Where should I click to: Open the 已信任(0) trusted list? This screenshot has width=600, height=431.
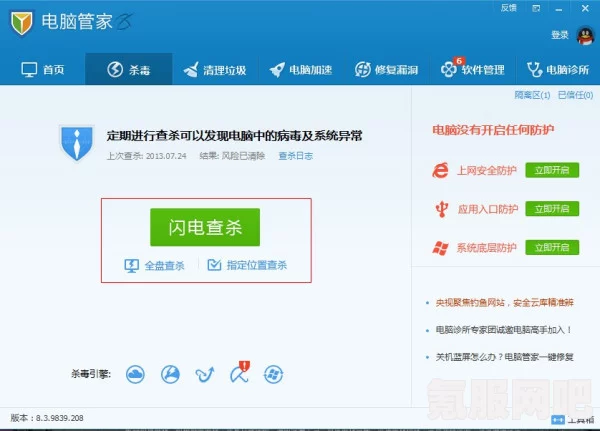(575, 95)
